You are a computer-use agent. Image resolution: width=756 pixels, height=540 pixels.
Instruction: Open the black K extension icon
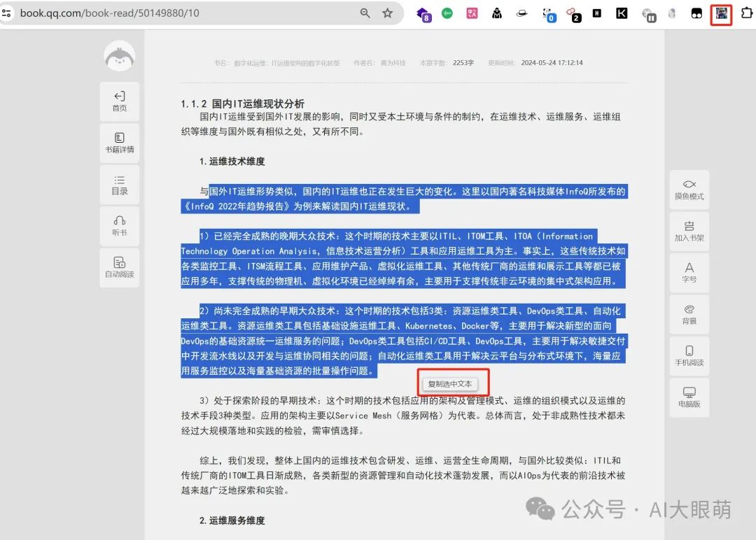[622, 13]
